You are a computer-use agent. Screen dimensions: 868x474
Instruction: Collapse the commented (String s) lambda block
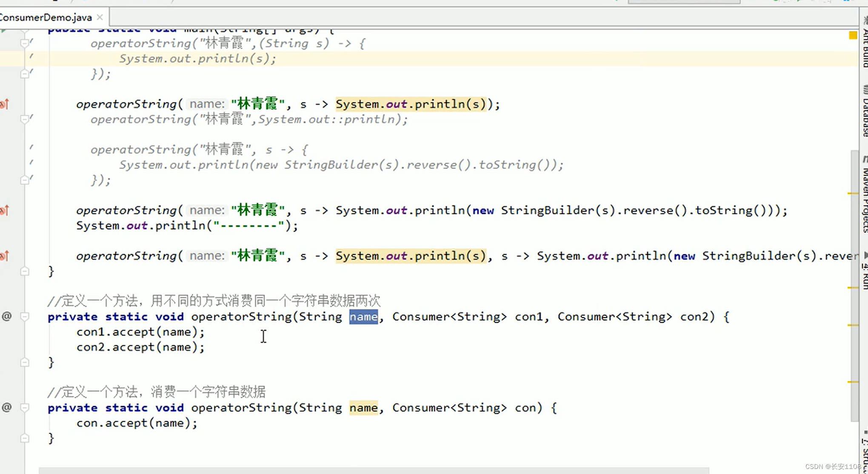click(25, 43)
